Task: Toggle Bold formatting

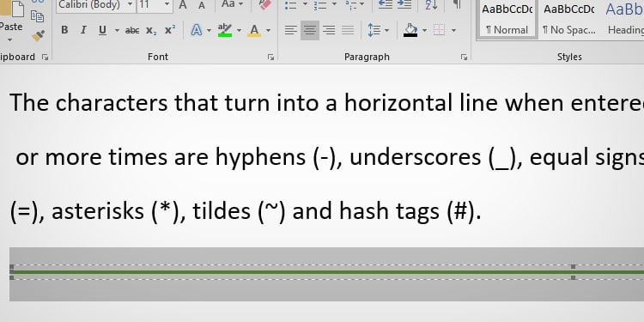Action: [64, 30]
